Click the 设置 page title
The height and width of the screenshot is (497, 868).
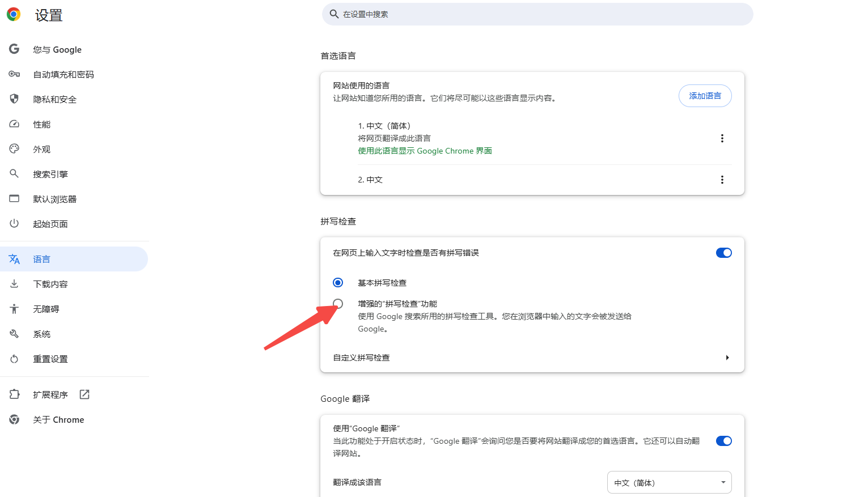tap(49, 15)
